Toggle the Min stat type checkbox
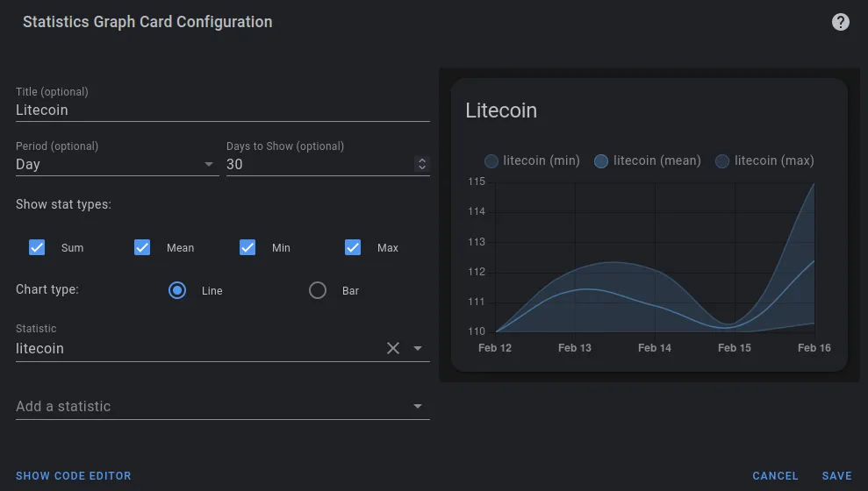The height and width of the screenshot is (491, 868). point(247,247)
